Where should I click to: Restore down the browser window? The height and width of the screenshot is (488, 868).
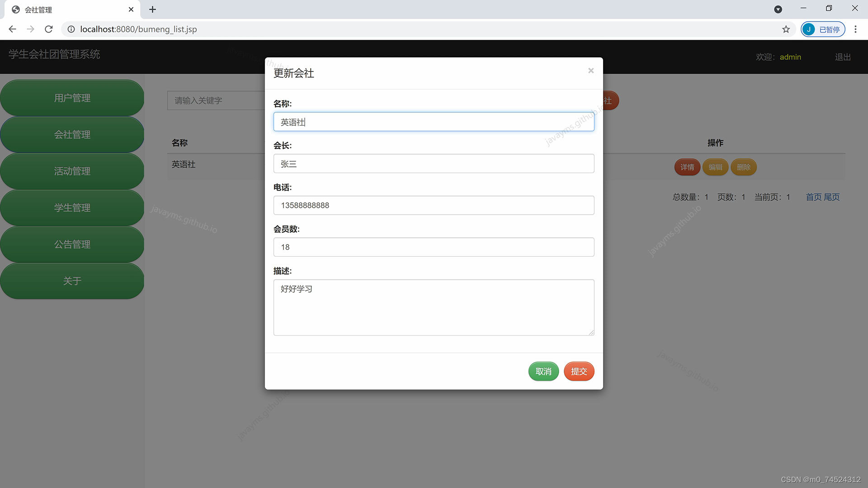pos(829,8)
